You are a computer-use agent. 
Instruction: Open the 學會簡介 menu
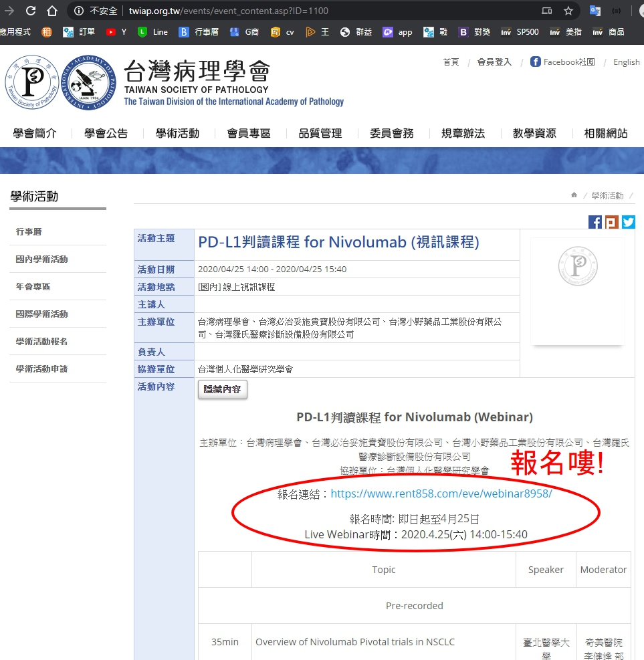click(35, 134)
